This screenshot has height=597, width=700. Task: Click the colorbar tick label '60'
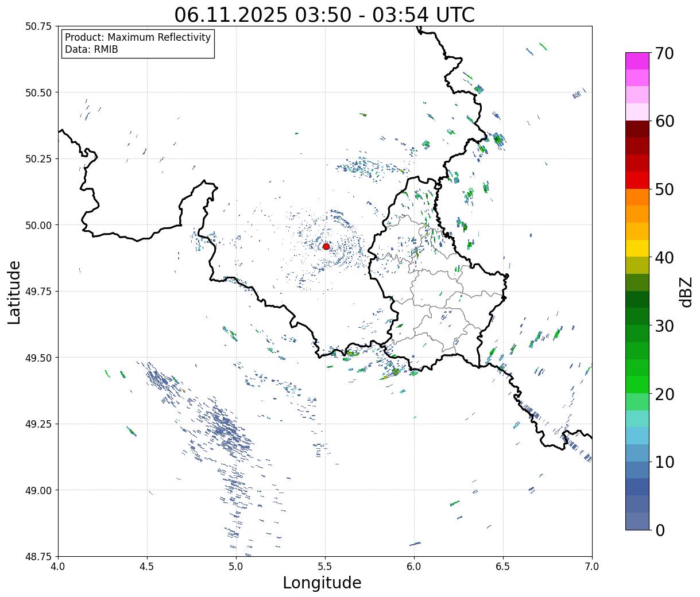664,121
